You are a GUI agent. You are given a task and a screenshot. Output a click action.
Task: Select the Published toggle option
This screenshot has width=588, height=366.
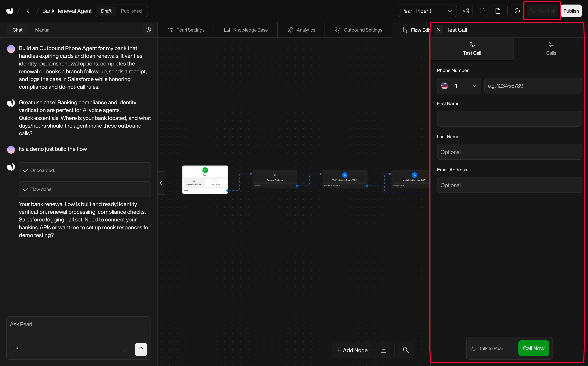(131, 11)
